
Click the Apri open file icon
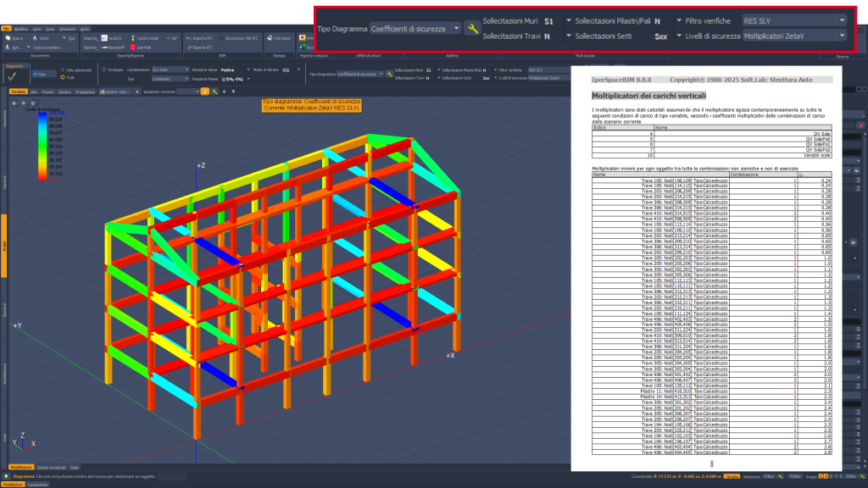pyautogui.click(x=8, y=47)
